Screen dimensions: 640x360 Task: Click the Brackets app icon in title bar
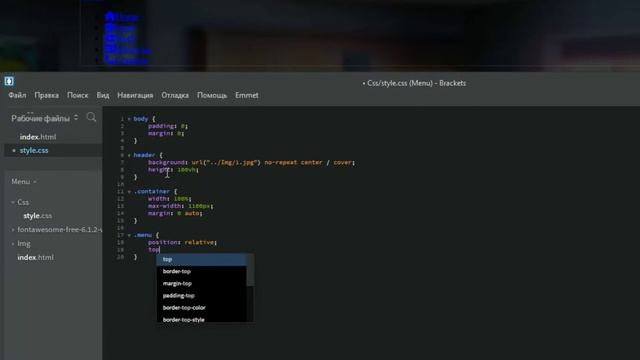[x=9, y=81]
